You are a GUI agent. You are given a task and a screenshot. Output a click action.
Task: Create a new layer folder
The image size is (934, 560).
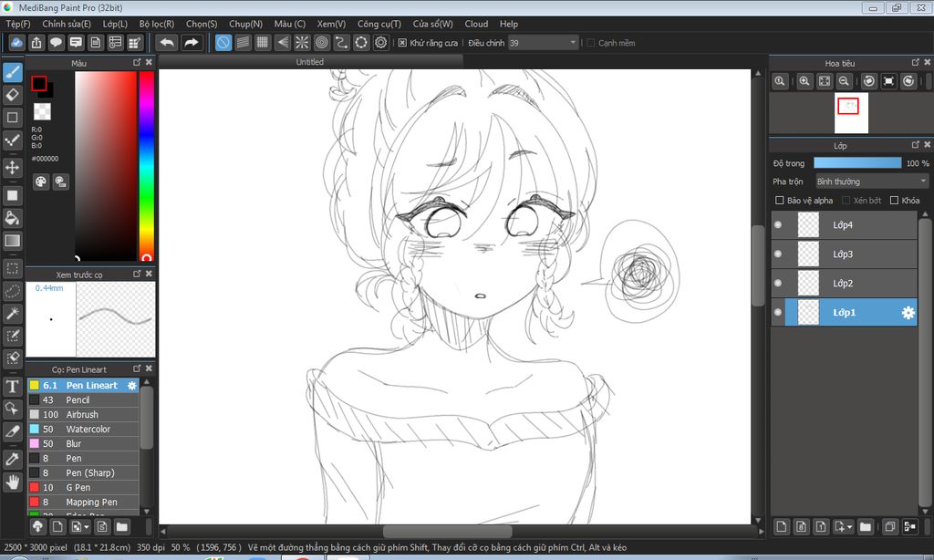click(866, 526)
